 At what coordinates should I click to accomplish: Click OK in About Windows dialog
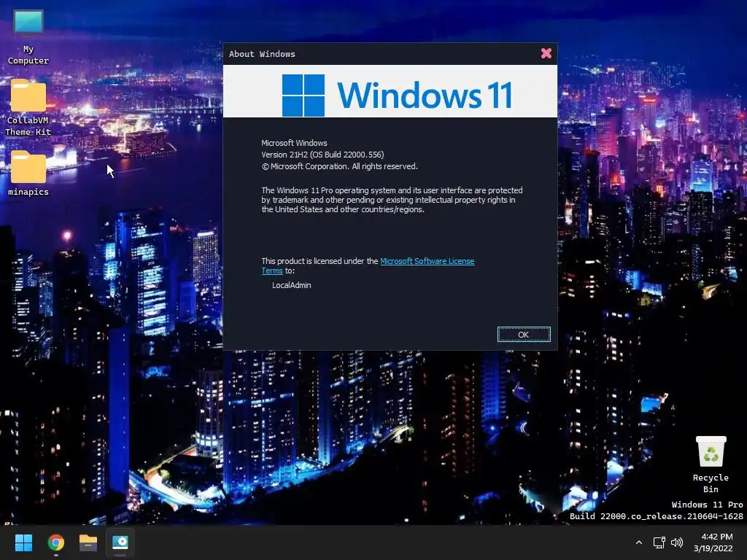tap(524, 334)
